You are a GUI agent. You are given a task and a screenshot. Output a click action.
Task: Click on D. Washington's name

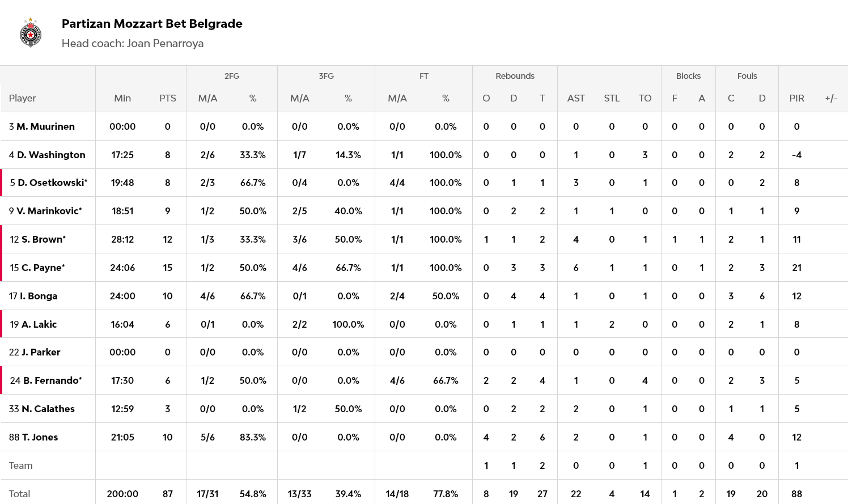[51, 155]
